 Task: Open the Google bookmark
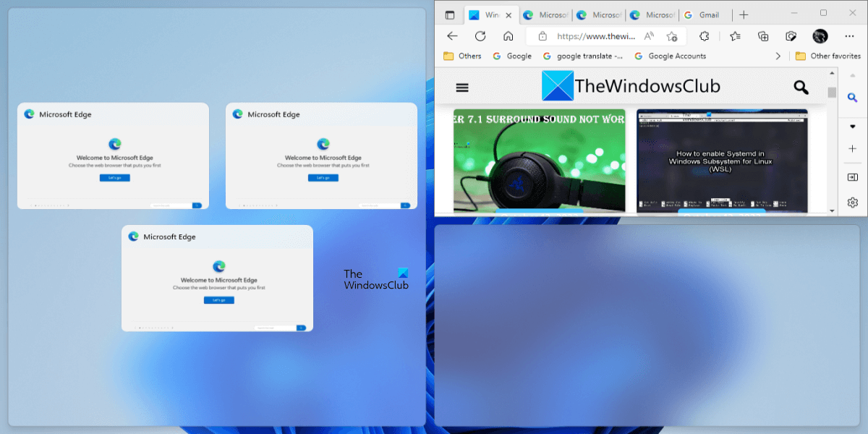pos(512,56)
